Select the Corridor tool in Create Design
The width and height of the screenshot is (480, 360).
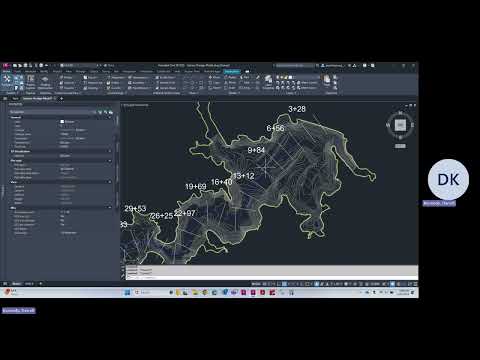point(114,88)
